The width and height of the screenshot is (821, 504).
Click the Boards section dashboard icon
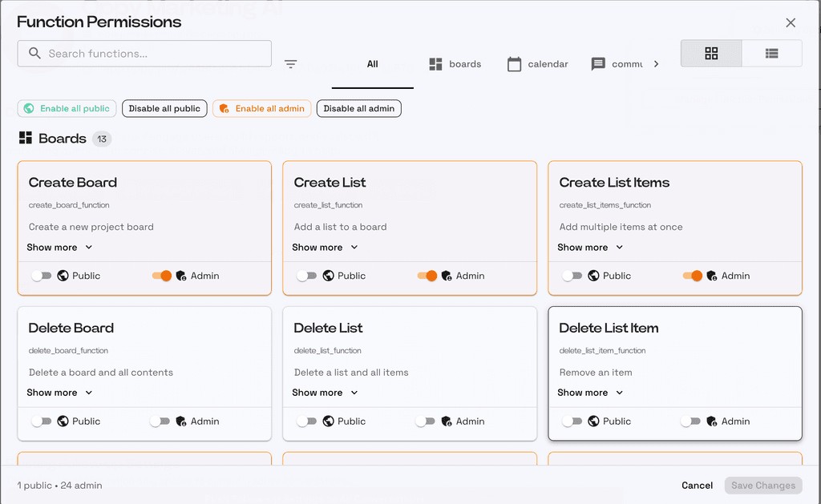pos(25,138)
